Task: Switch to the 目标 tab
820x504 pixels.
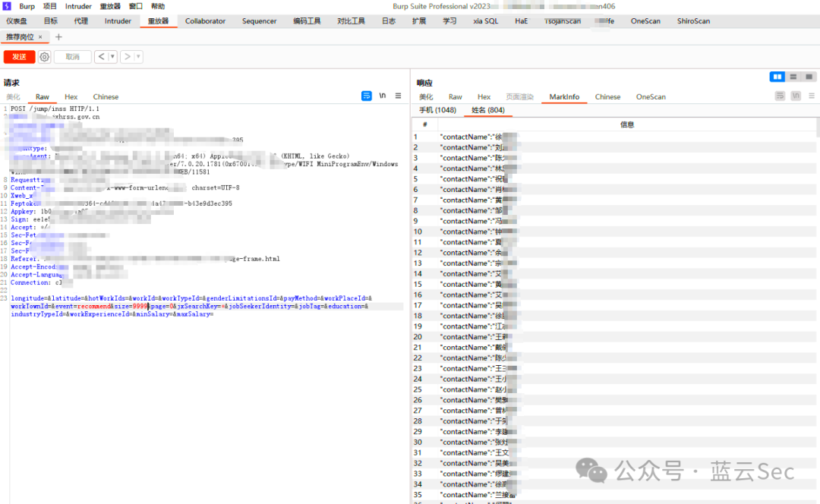Action: click(50, 21)
